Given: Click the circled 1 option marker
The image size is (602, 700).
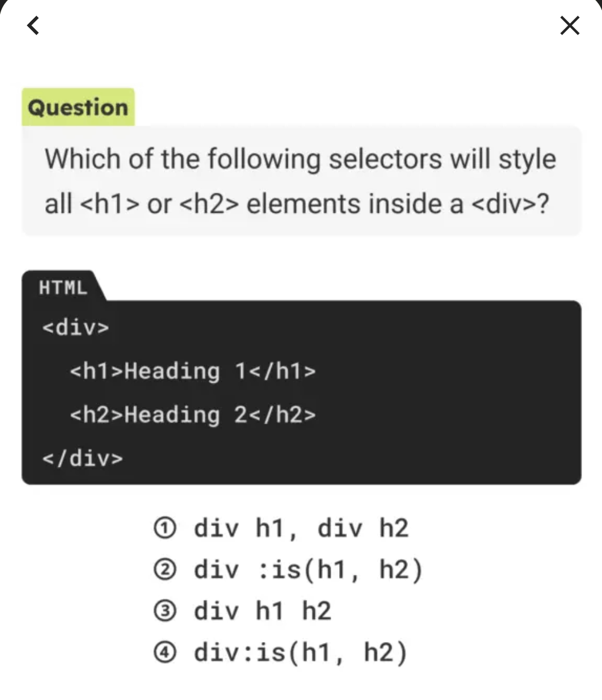Looking at the screenshot, I should [x=165, y=529].
